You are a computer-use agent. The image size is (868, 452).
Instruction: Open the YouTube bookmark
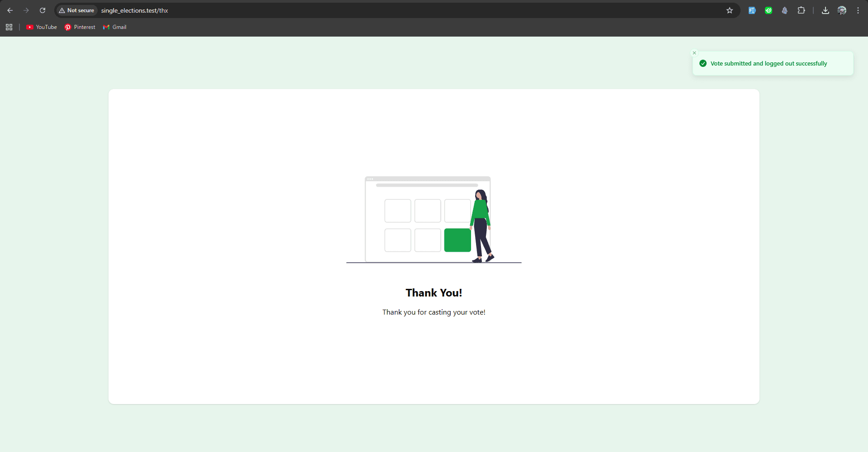click(42, 27)
